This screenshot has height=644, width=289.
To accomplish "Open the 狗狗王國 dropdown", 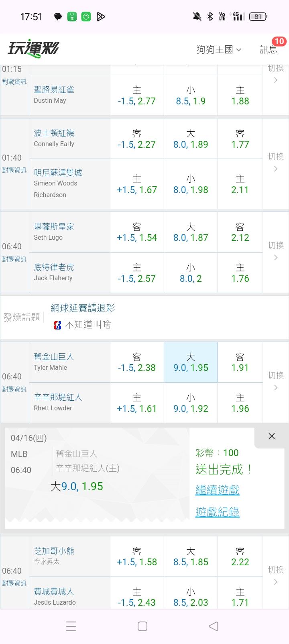I will pos(219,49).
